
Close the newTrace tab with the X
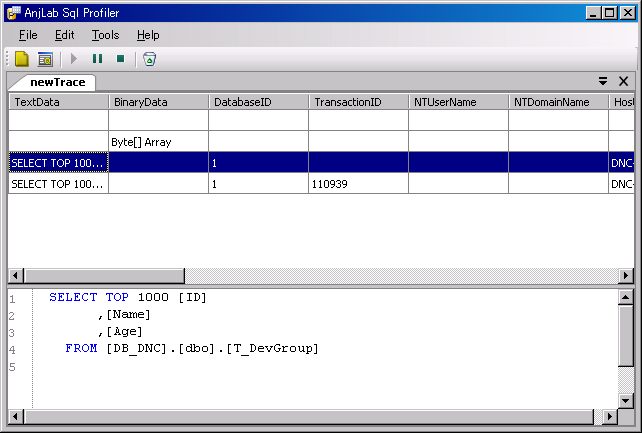pos(623,81)
